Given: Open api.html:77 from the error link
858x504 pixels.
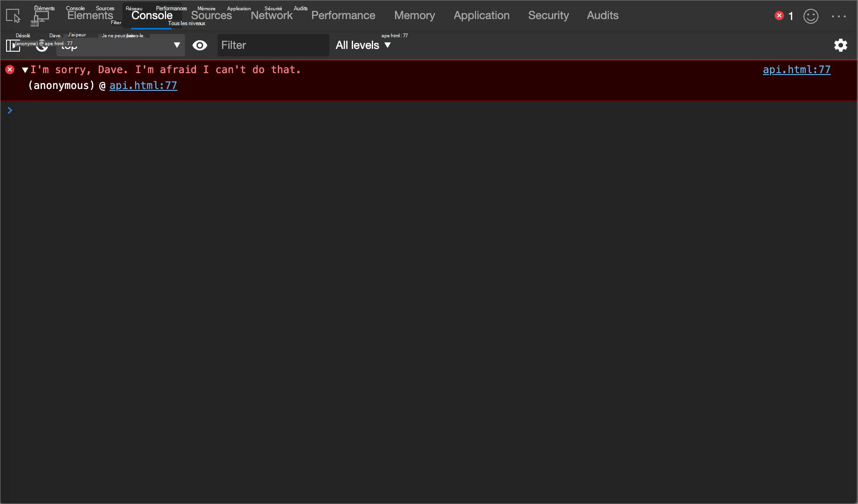Looking at the screenshot, I should 797,69.
